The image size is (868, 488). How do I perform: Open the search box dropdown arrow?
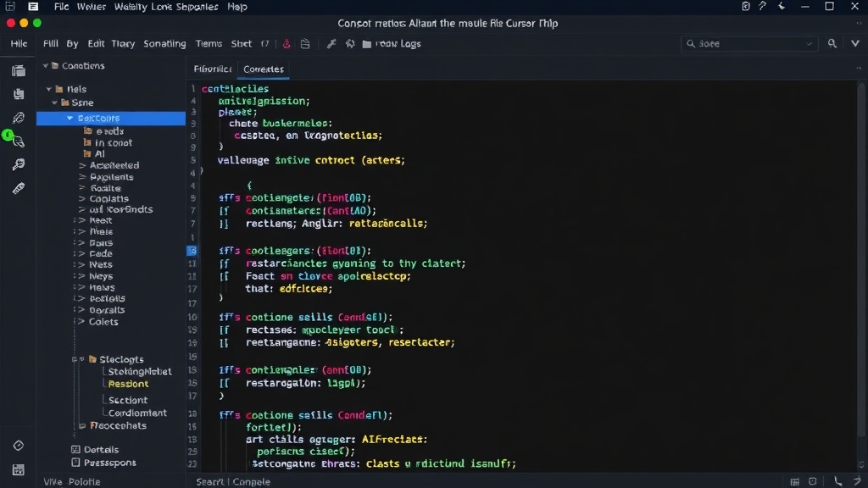(x=809, y=44)
